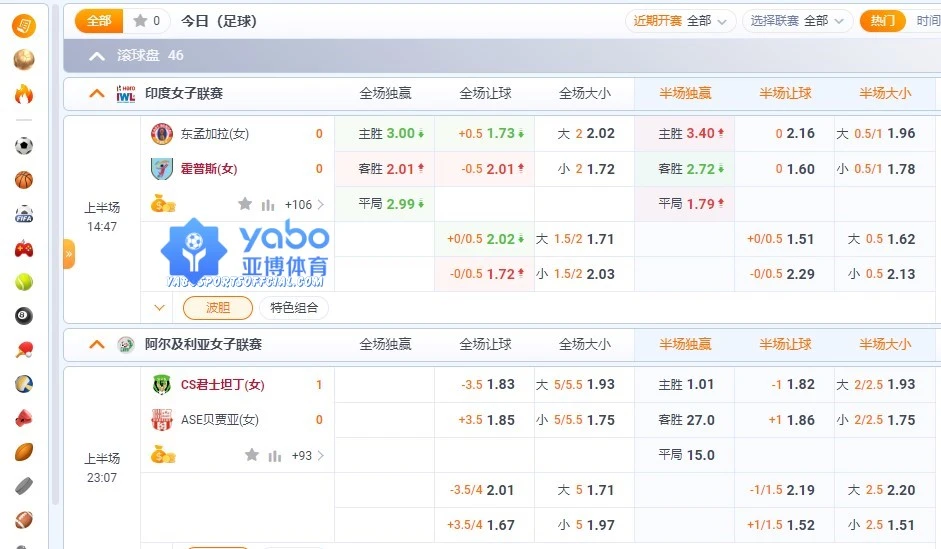This screenshot has width=941, height=549.
Task: Click the ASE贝贾亚(女) team crest
Action: [x=162, y=419]
